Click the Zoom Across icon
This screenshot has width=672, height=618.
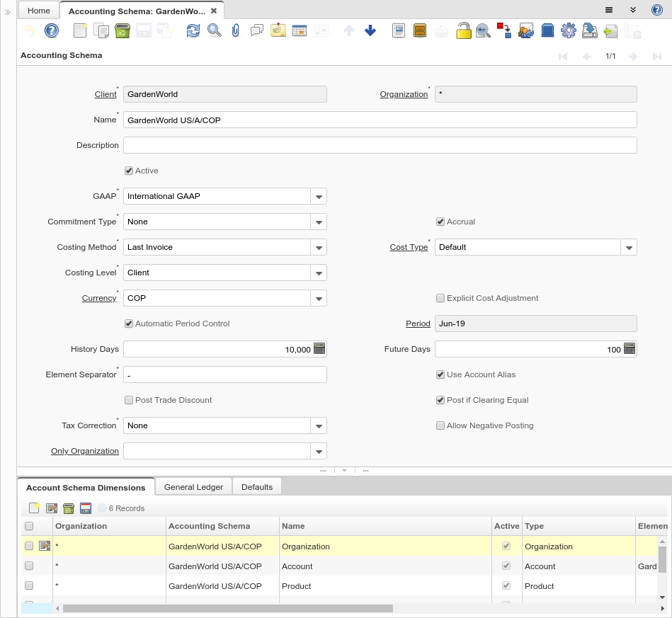tap(483, 30)
